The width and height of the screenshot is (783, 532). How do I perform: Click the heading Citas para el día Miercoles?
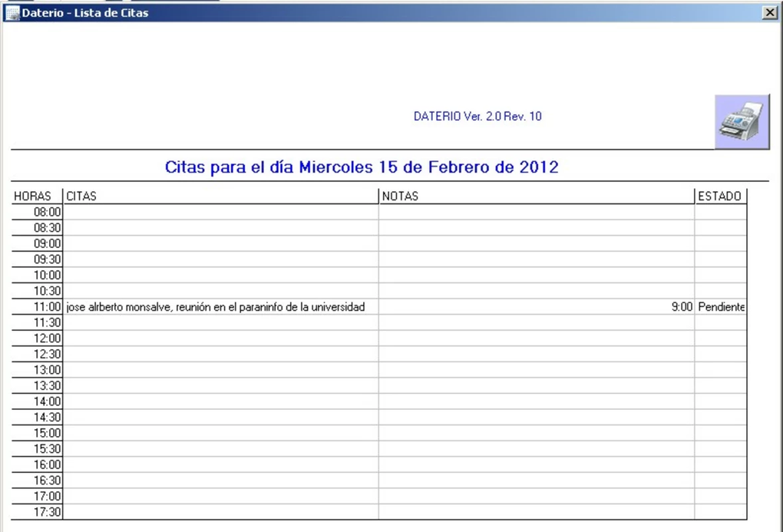coord(362,167)
